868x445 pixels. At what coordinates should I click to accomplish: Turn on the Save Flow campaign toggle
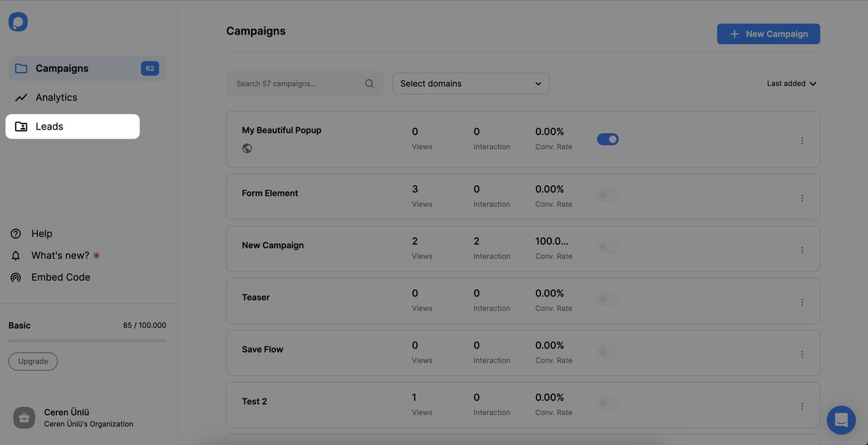[608, 351]
